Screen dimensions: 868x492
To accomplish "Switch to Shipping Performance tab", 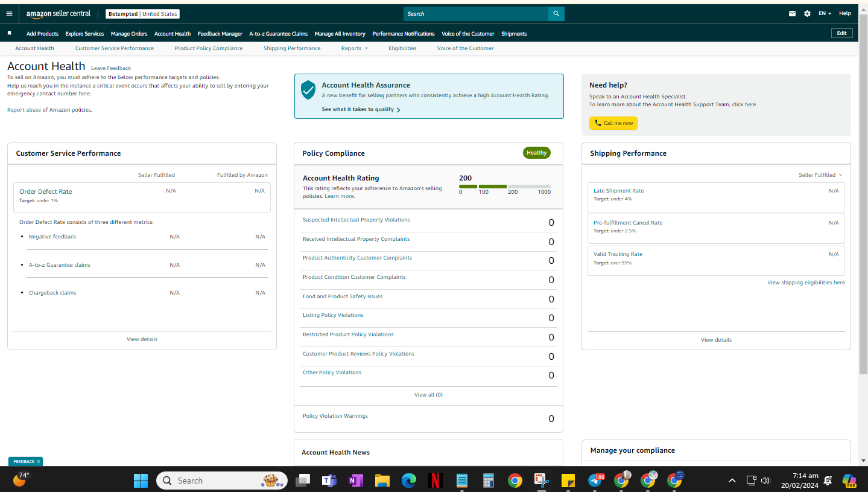I will [x=292, y=48].
